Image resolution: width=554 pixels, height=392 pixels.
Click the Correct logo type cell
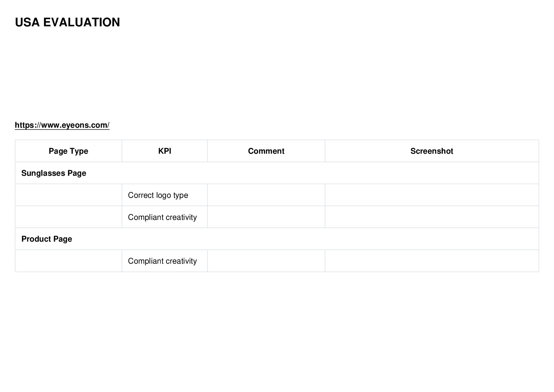click(x=164, y=195)
